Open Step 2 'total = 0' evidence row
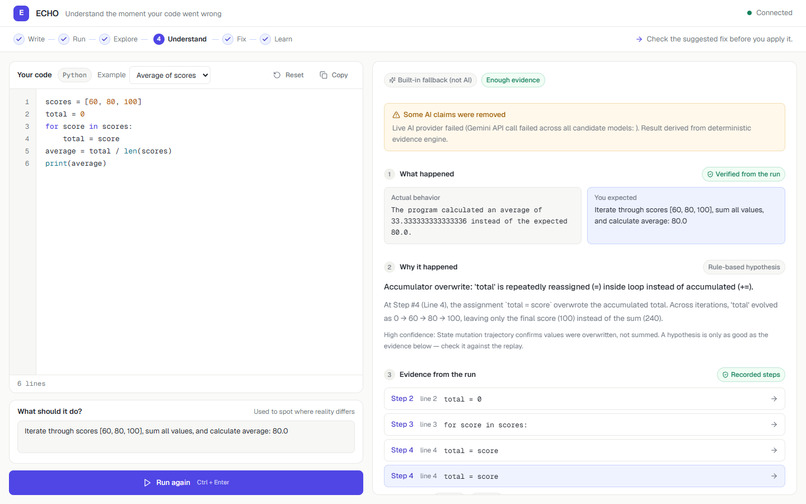This screenshot has height=504, width=806. [x=584, y=399]
